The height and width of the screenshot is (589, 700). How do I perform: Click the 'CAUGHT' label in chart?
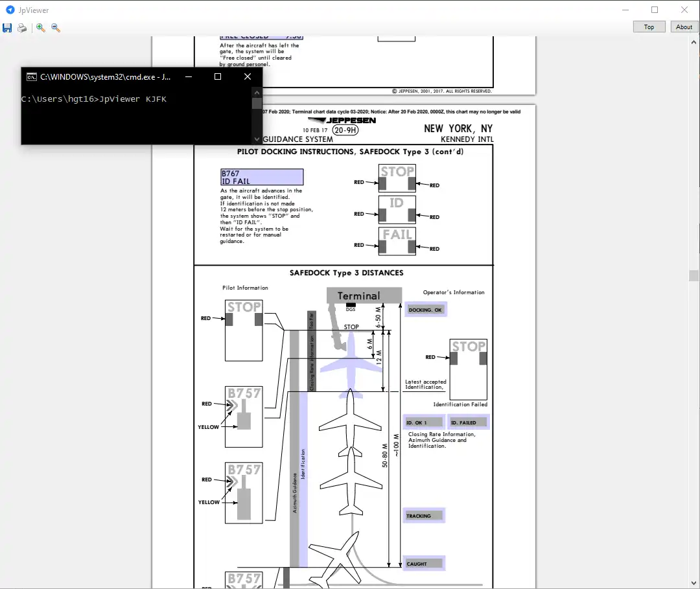click(424, 564)
